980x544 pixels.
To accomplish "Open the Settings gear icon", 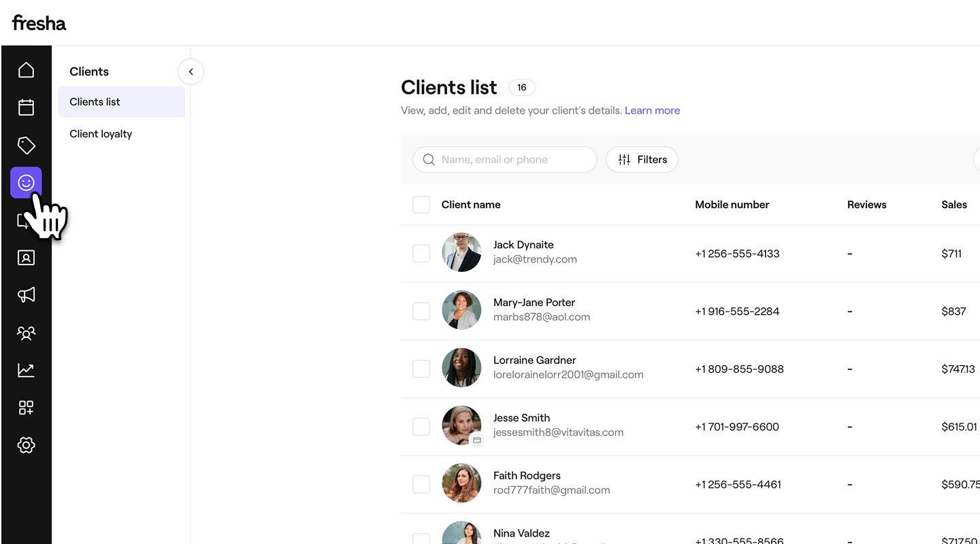I will [26, 445].
